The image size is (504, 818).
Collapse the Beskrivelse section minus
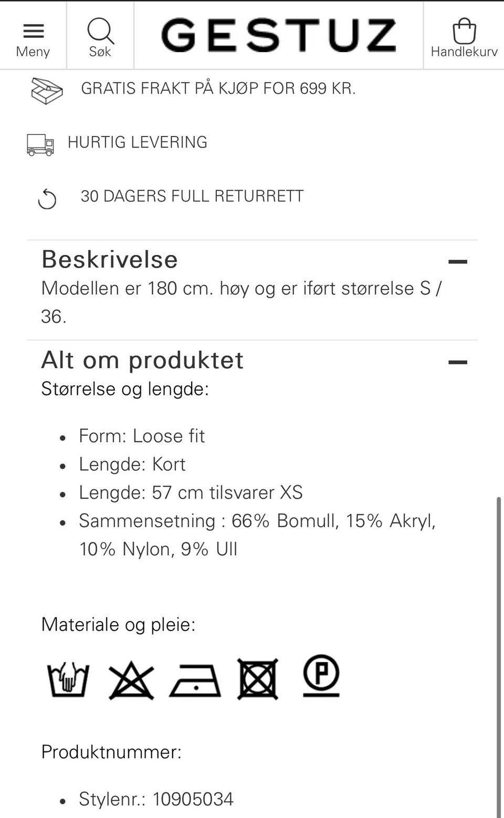pos(458,261)
